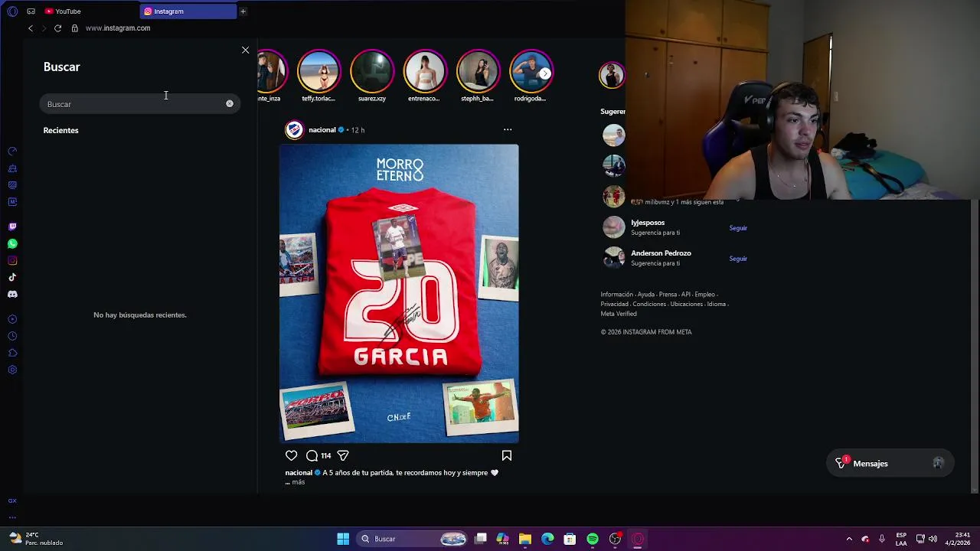The image size is (980, 551).
Task: Open the lyjesposos suggested profile
Action: pyautogui.click(x=648, y=223)
